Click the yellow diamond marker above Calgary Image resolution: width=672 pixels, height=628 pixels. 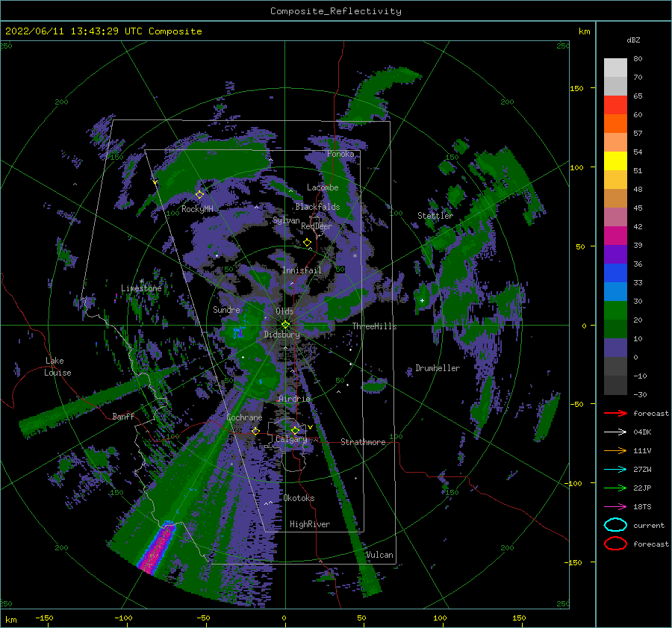coord(295,430)
